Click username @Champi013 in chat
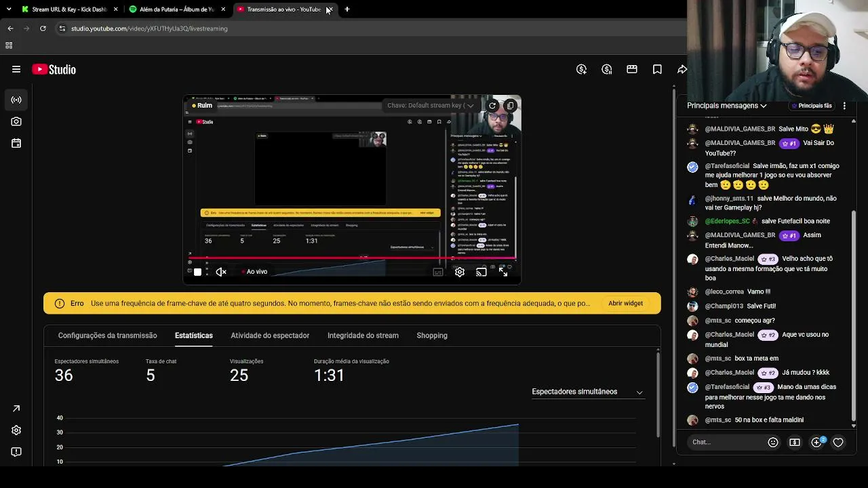Viewport: 868px width, 488px height. 724,306
